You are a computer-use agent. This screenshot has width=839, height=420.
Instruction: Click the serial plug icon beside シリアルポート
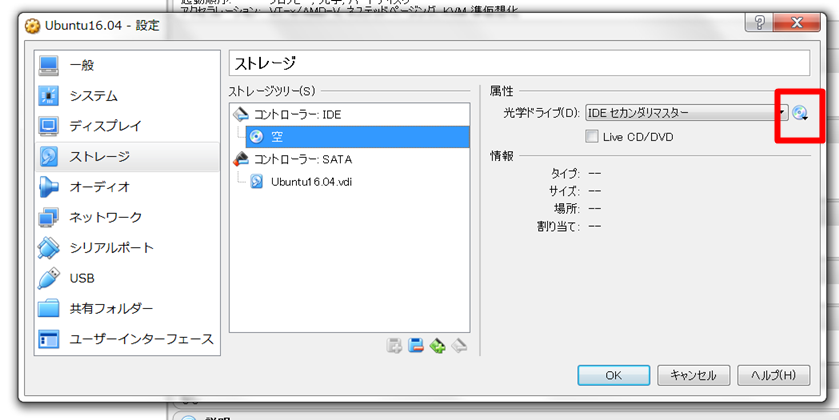point(49,248)
